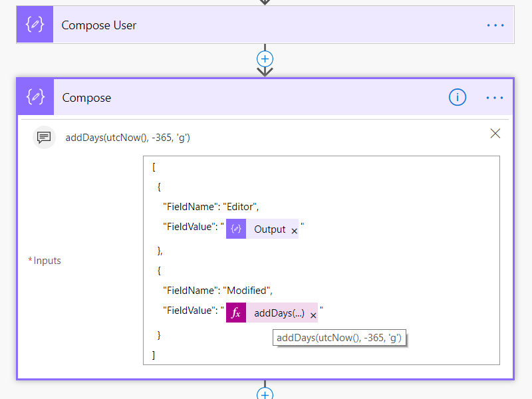Select the Output dynamic content token

[x=269, y=229]
